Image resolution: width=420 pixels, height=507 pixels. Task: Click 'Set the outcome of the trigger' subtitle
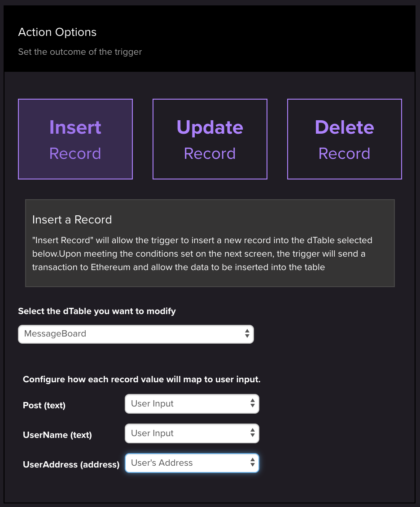pyautogui.click(x=80, y=52)
